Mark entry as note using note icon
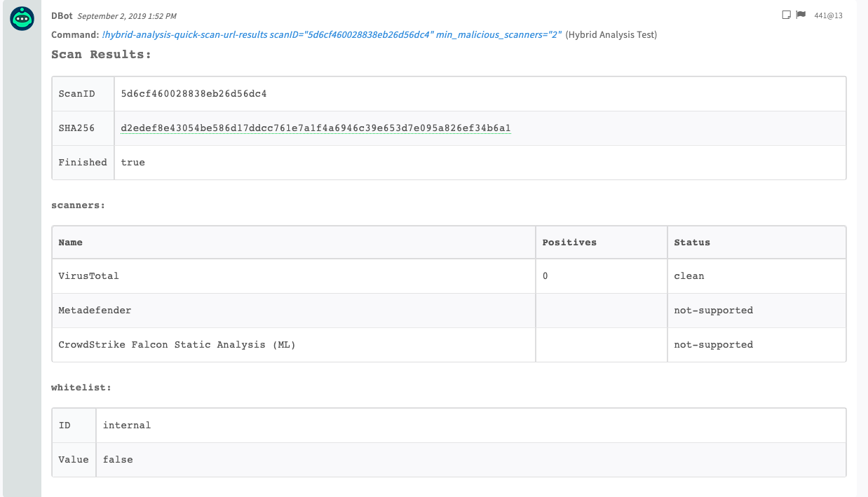Image resolution: width=868 pixels, height=497 pixels. (x=786, y=15)
